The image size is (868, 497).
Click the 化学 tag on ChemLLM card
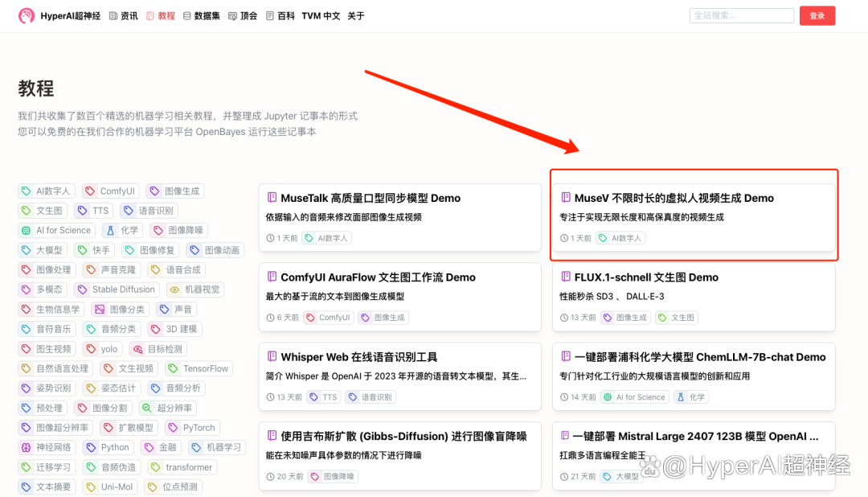[691, 396]
